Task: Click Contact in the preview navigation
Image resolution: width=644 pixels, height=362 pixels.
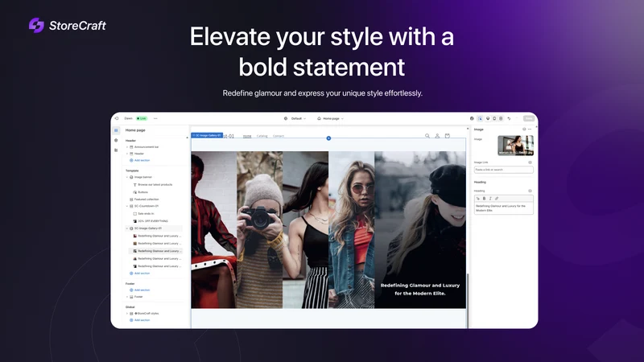Action: (279, 136)
